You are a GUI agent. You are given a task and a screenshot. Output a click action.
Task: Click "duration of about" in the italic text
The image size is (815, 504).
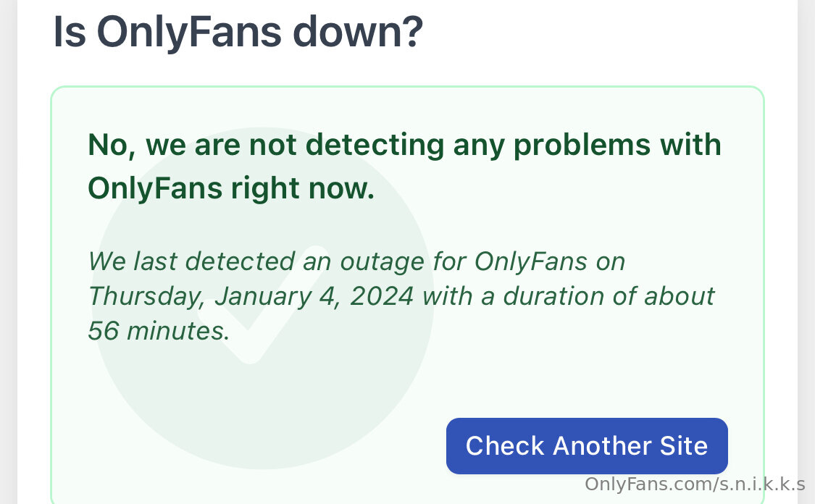pos(609,297)
